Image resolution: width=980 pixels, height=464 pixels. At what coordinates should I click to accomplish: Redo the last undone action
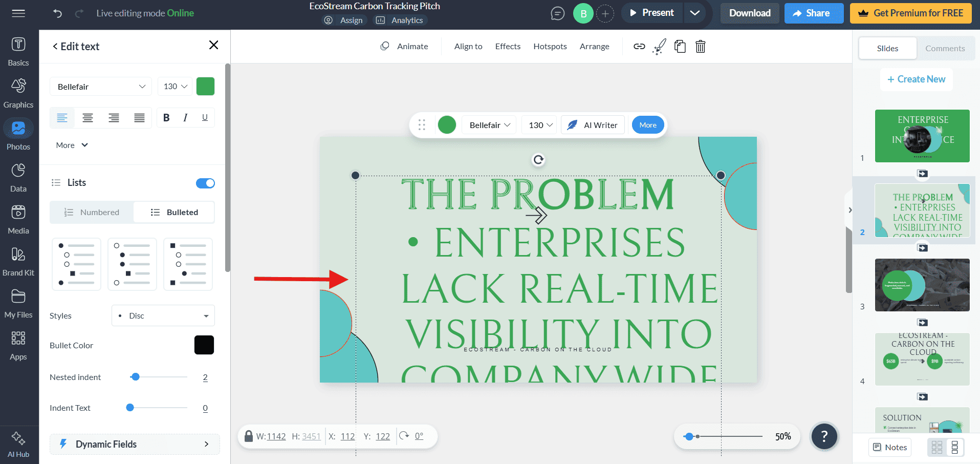coord(79,13)
